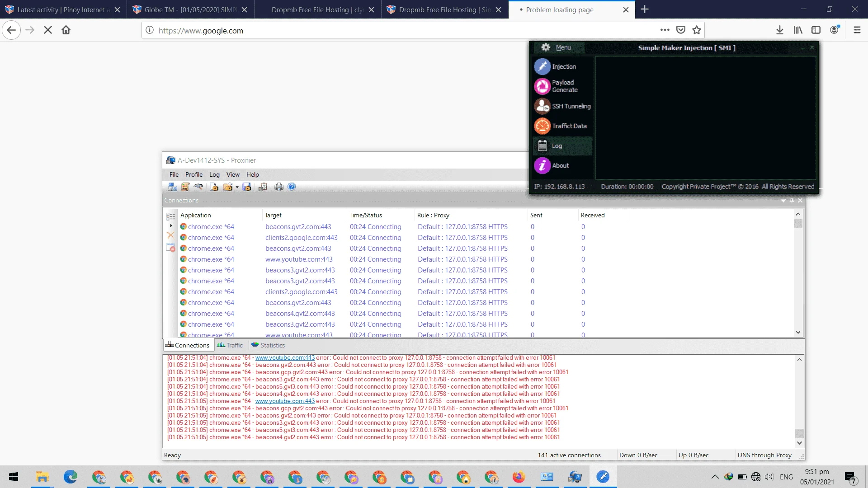Open Firefox Library

click(x=798, y=30)
